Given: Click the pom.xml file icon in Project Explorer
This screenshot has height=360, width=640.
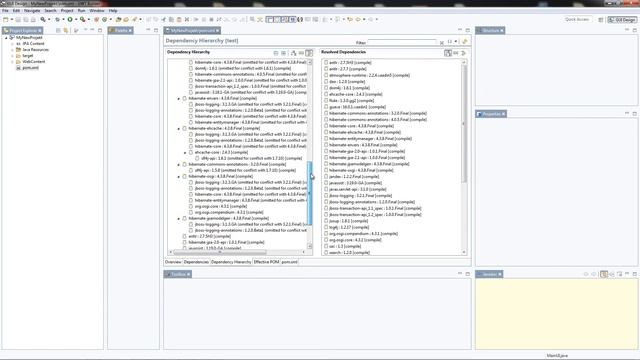Looking at the screenshot, I should tap(18, 68).
